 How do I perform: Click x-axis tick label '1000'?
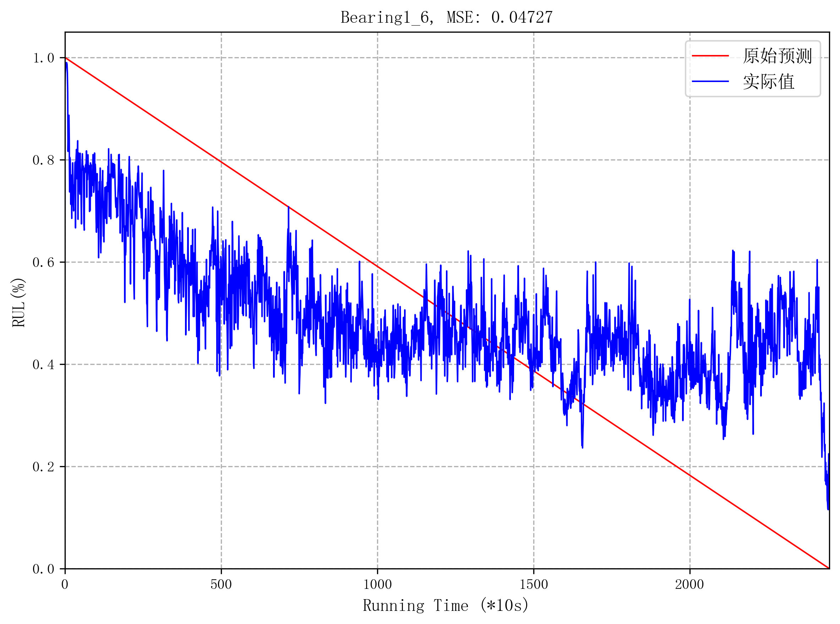point(377,585)
